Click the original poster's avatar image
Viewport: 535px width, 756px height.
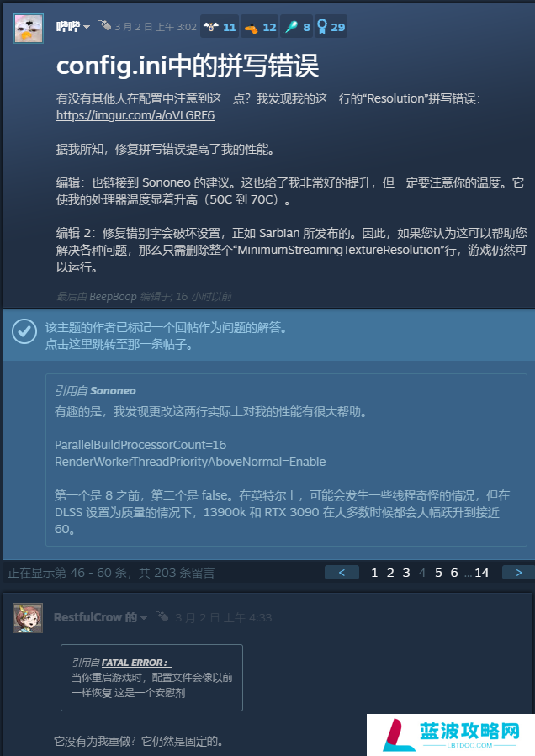[29, 29]
